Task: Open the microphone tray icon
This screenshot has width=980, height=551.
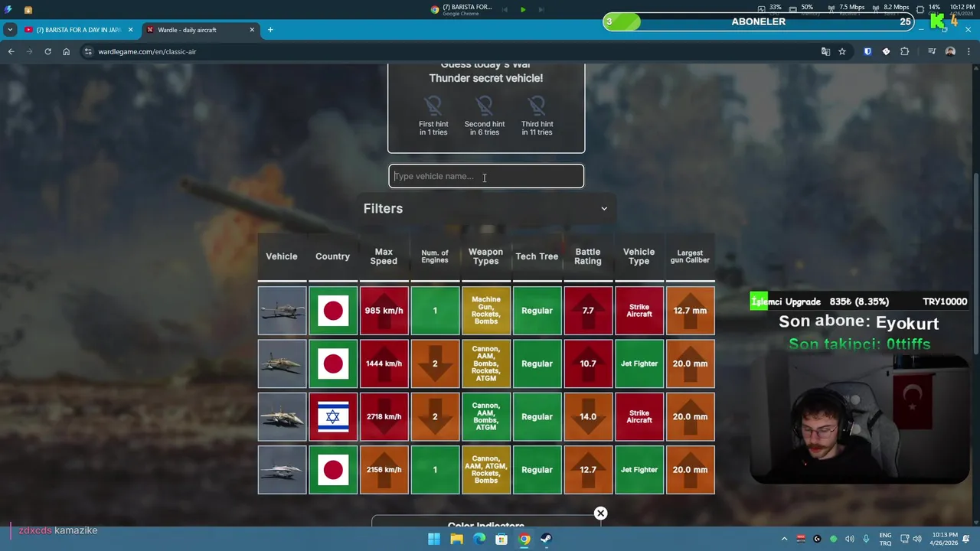Action: (x=866, y=539)
